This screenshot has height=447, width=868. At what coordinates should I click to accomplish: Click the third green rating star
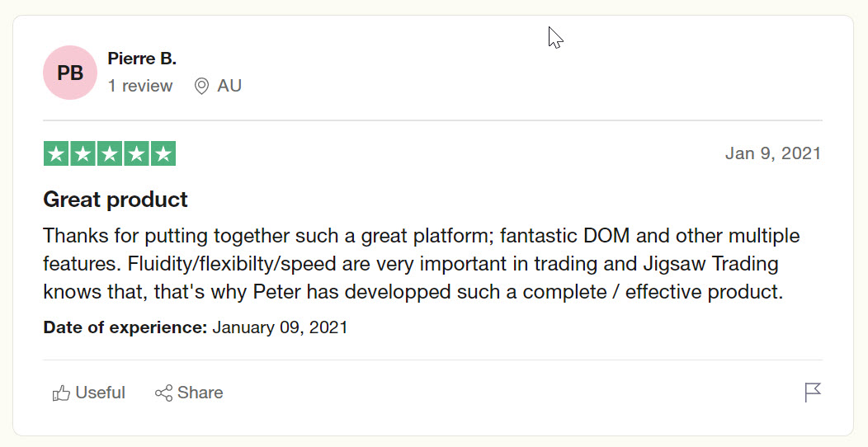pos(110,153)
